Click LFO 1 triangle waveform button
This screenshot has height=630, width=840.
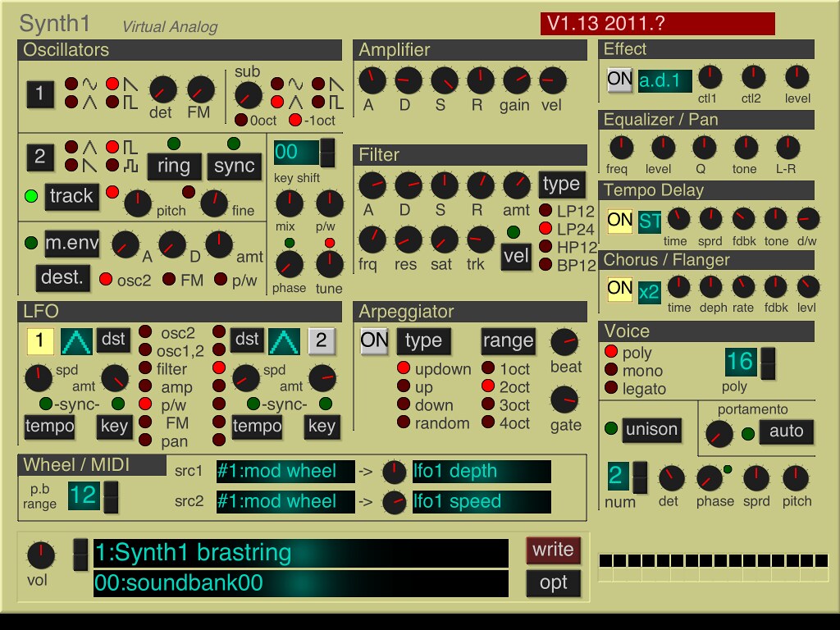pyautogui.click(x=76, y=341)
